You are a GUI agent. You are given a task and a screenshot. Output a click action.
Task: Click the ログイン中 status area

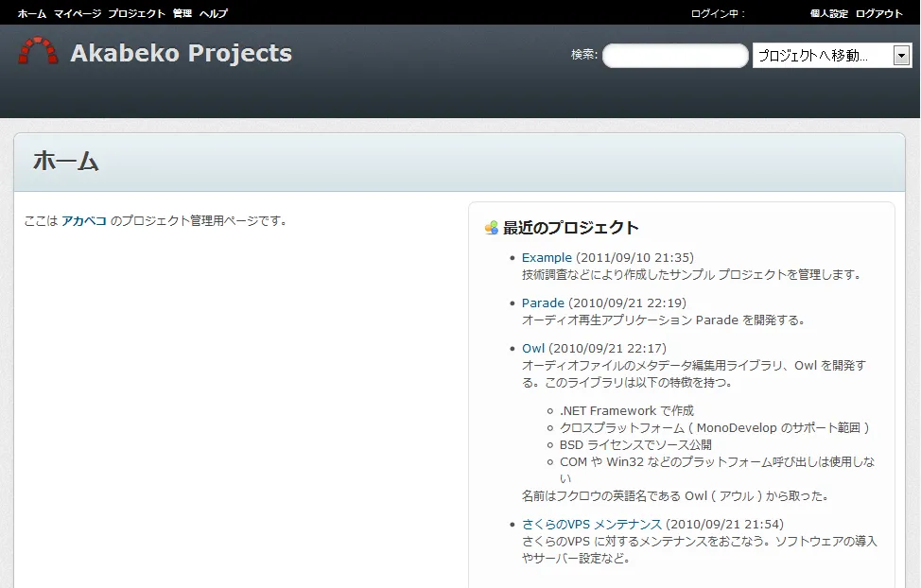click(718, 13)
